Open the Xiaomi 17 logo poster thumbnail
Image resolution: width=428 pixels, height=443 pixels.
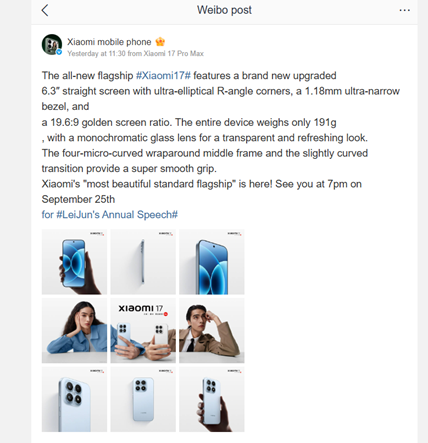(x=143, y=330)
